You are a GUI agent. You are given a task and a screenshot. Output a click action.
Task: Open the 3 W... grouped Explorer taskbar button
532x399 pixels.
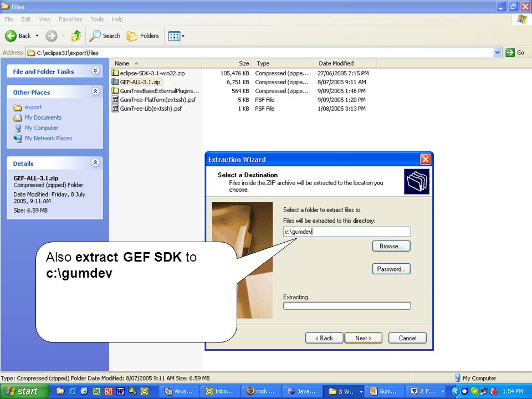click(x=344, y=391)
